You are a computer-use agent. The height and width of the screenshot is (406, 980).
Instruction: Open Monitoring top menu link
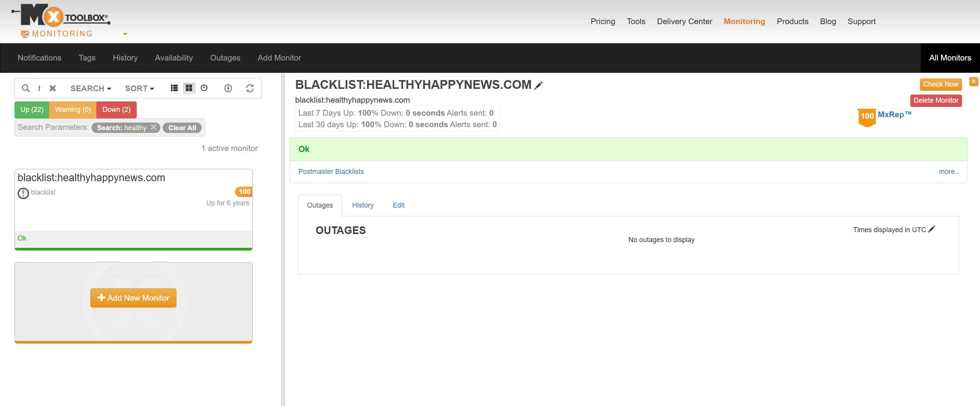click(744, 21)
